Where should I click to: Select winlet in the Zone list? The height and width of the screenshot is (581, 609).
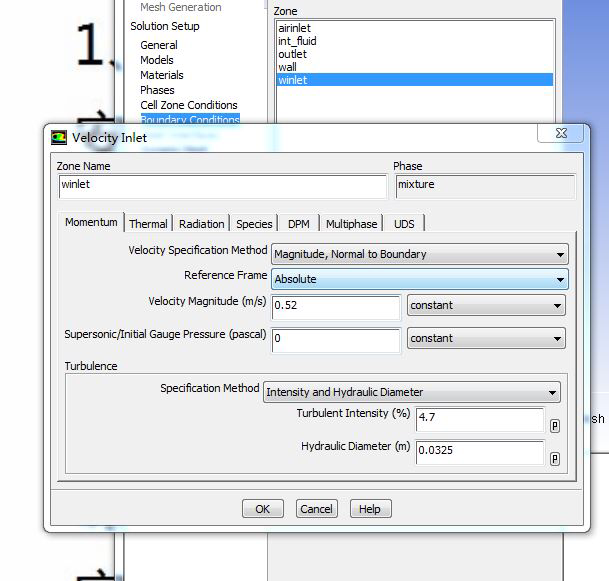pyautogui.click(x=414, y=80)
